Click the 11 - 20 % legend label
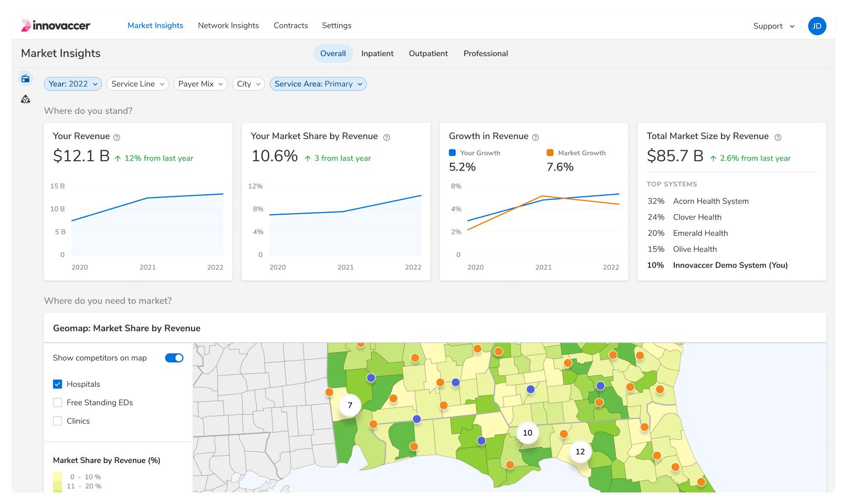 tap(84, 486)
